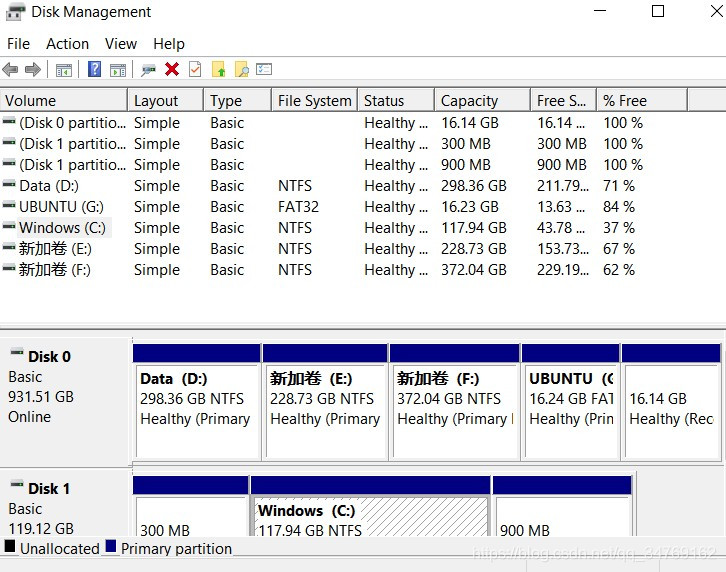Open the View menu
The width and height of the screenshot is (726, 572).
(121, 44)
